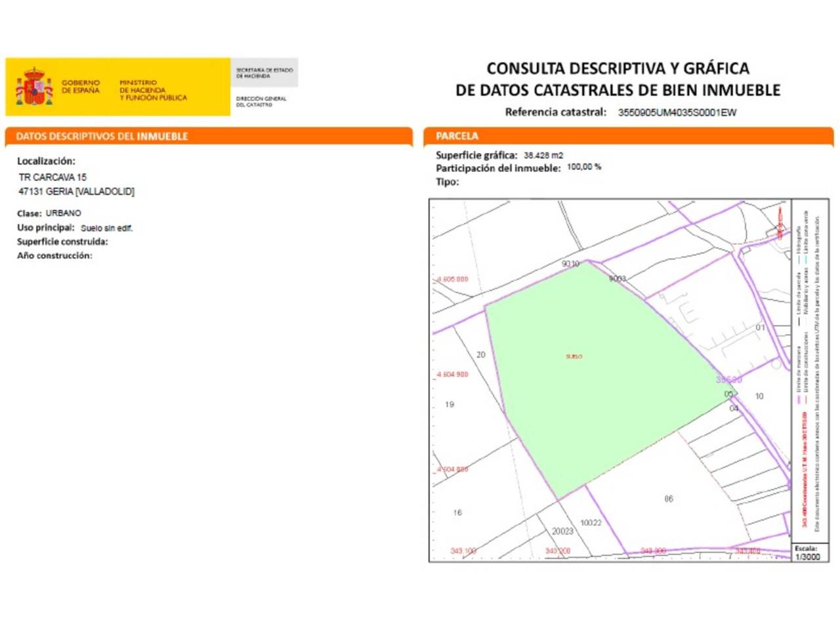Click coordinate label '343.300'
The image size is (840, 630).
[x=653, y=551]
